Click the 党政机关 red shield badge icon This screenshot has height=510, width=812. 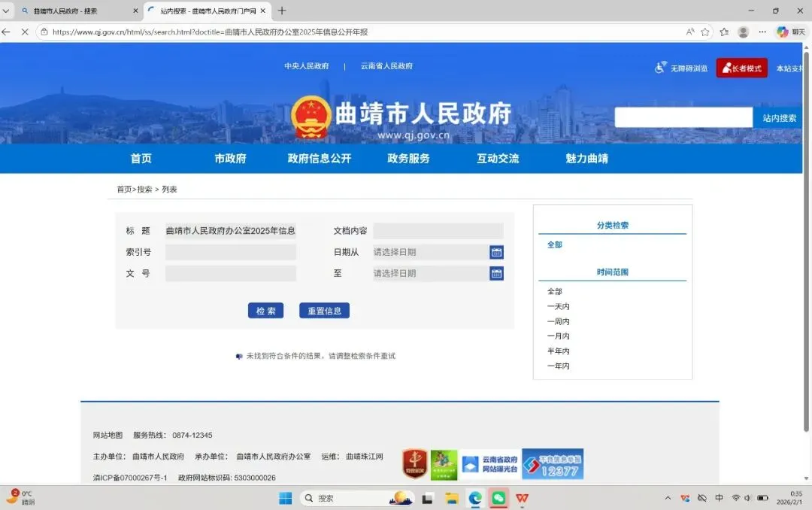tap(415, 464)
